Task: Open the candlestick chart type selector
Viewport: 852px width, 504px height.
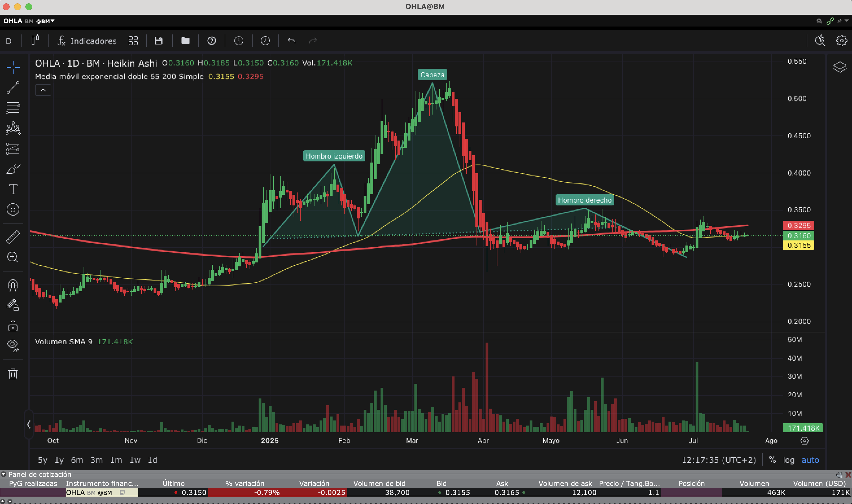Action: [x=35, y=40]
